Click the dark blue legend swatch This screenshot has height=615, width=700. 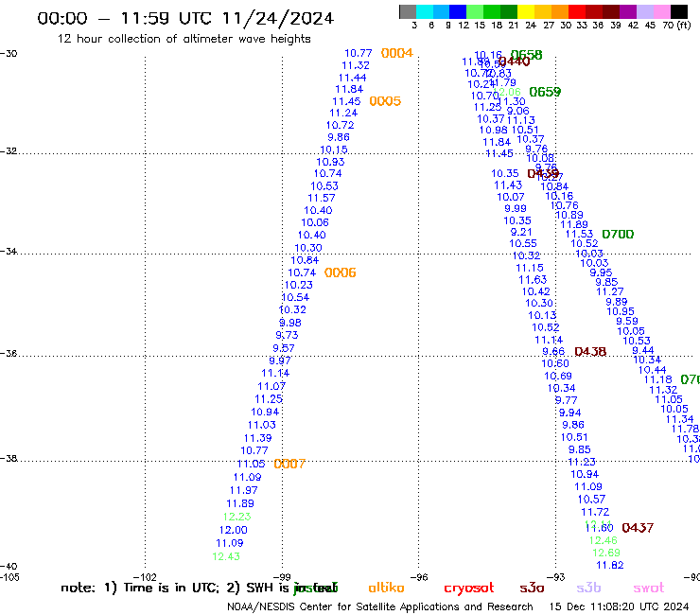pyautogui.click(x=458, y=11)
